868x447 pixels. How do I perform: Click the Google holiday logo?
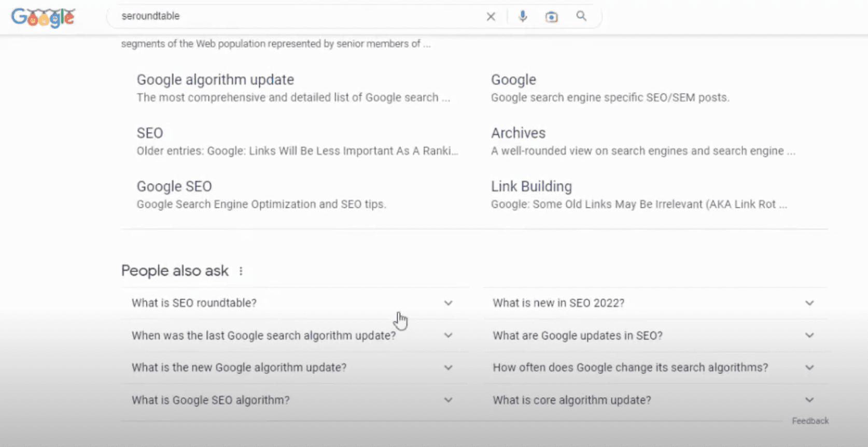click(44, 17)
